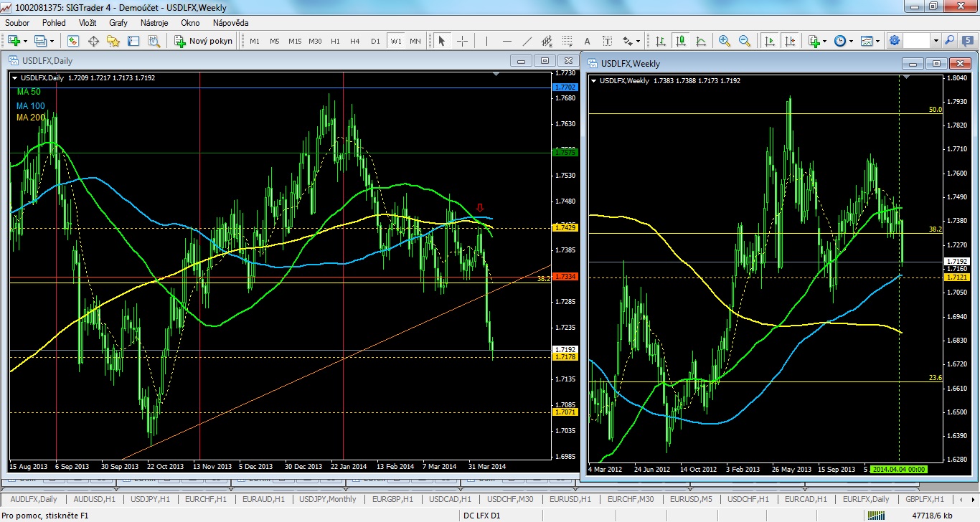Viewport: 980px width, 522px height.
Task: Click the toolbar search input field
Action: point(918,41)
